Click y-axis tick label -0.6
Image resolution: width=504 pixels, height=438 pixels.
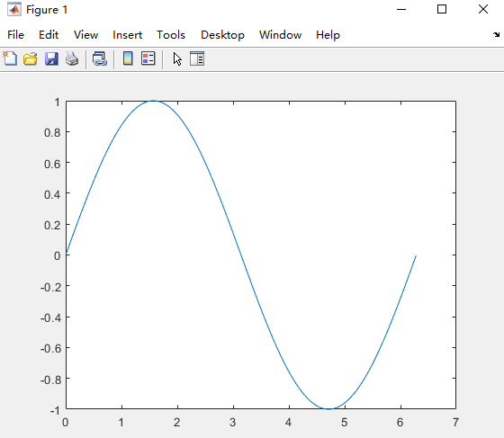pyautogui.click(x=50, y=348)
